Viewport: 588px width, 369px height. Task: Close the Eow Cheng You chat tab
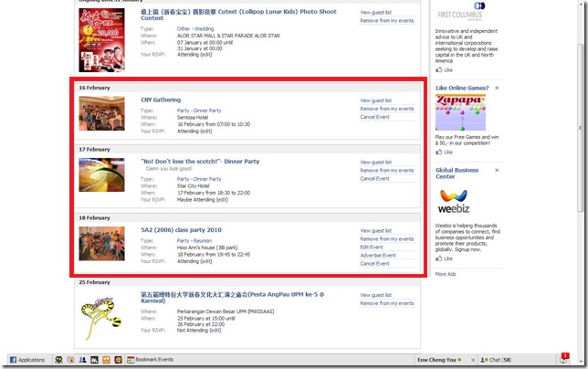click(473, 360)
